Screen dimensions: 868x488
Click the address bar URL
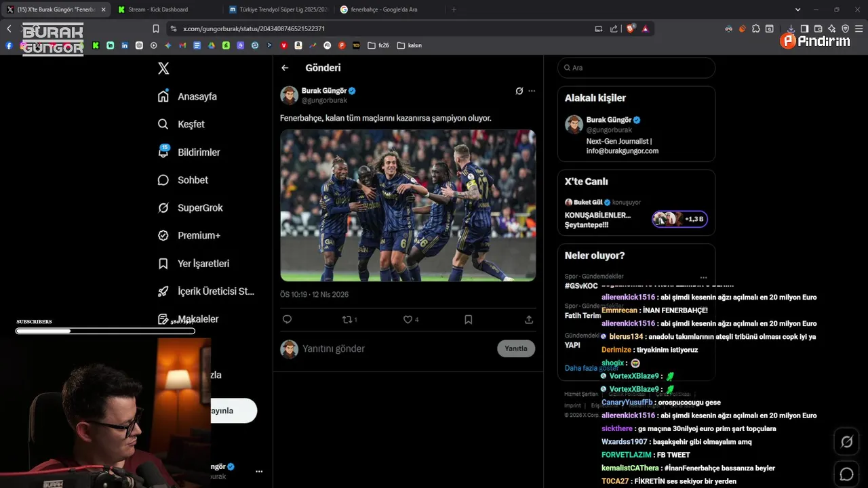pyautogui.click(x=254, y=29)
